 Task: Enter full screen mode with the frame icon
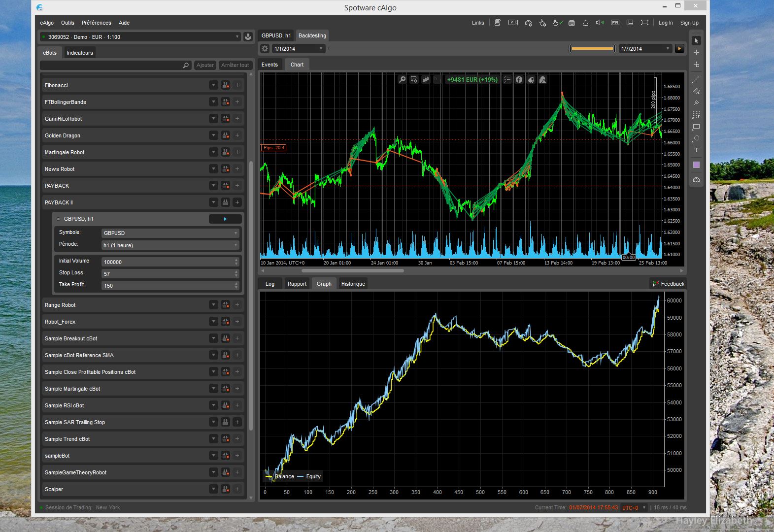[x=644, y=23]
